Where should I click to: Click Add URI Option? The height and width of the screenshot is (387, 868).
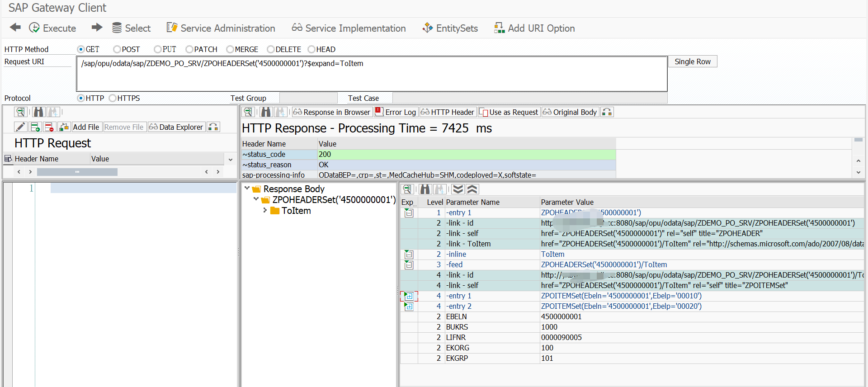(534, 28)
